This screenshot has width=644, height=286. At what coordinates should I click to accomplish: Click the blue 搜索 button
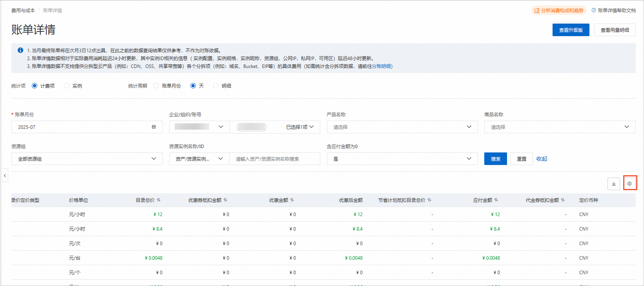[x=496, y=159]
